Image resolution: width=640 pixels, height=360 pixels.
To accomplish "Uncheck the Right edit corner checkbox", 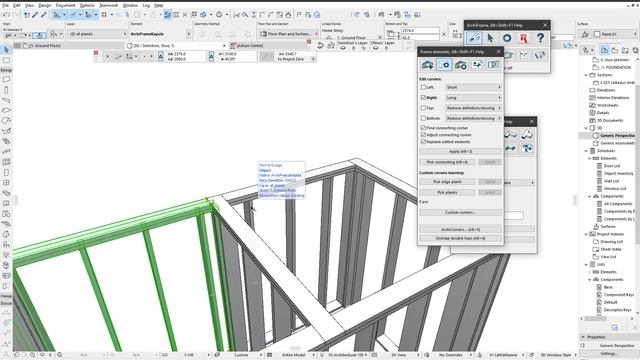I will [x=423, y=98].
